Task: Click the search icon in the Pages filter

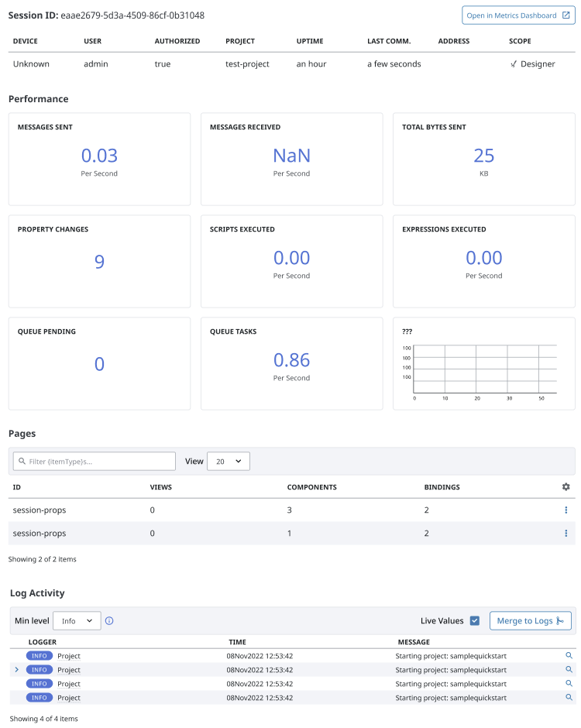Action: (x=22, y=461)
